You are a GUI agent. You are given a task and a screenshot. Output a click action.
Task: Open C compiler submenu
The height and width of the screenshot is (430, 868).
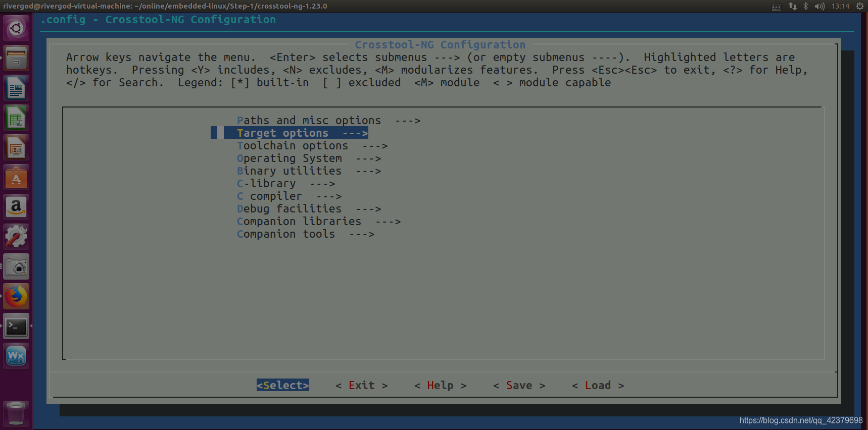[289, 196]
